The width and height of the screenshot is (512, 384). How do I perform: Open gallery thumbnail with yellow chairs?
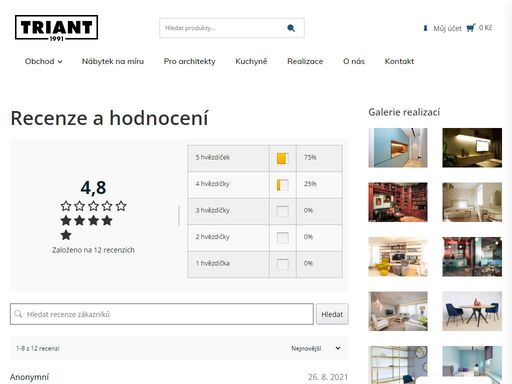[398, 257]
